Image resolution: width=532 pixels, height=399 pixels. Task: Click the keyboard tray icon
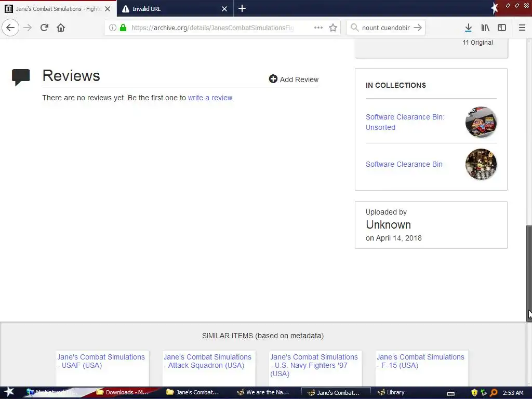(x=451, y=394)
